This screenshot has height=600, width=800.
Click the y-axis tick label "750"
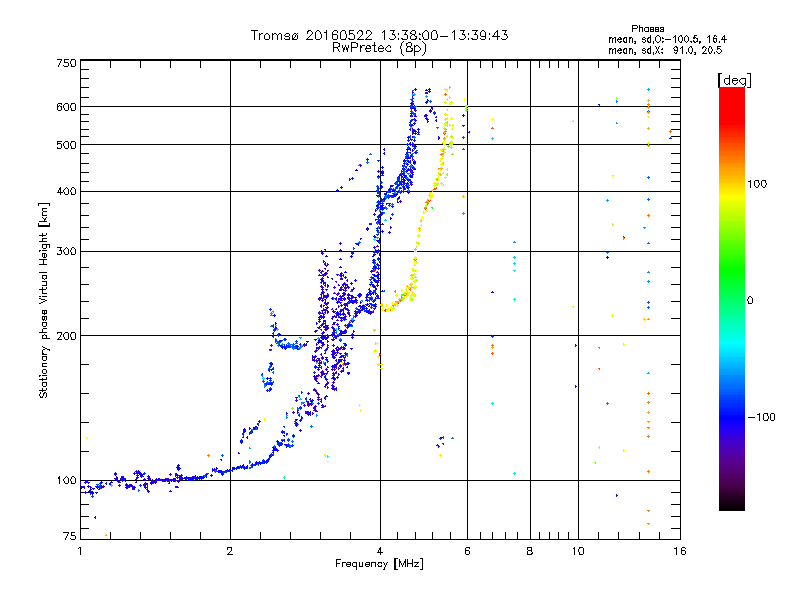(66, 63)
